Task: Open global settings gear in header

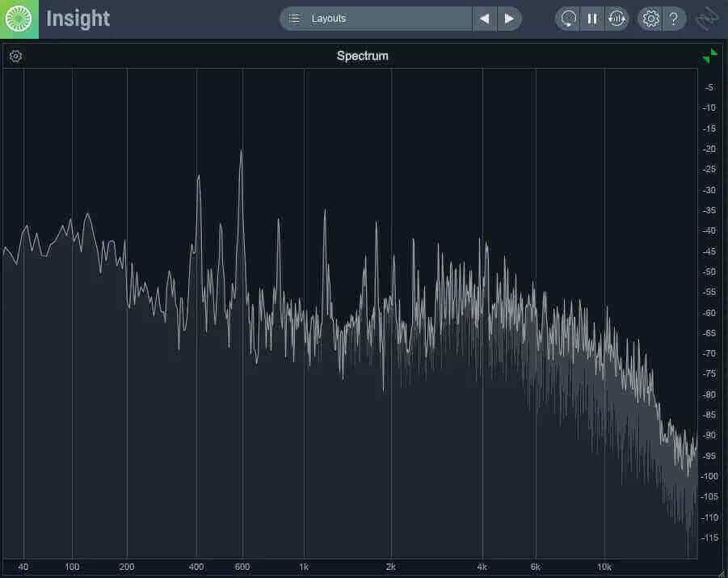Action: 650,19
